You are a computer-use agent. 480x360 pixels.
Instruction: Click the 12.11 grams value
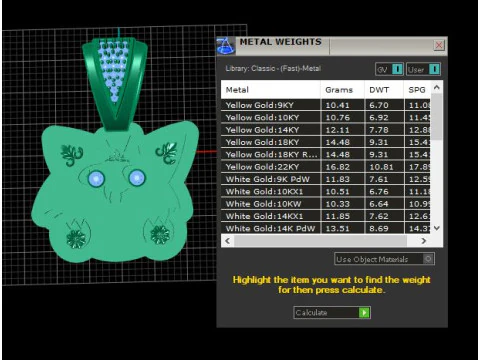coord(337,130)
